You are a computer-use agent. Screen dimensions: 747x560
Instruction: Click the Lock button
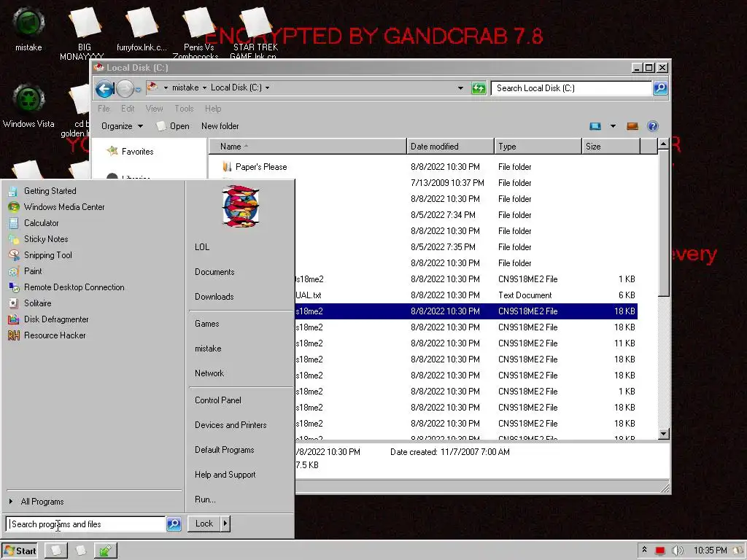204,524
